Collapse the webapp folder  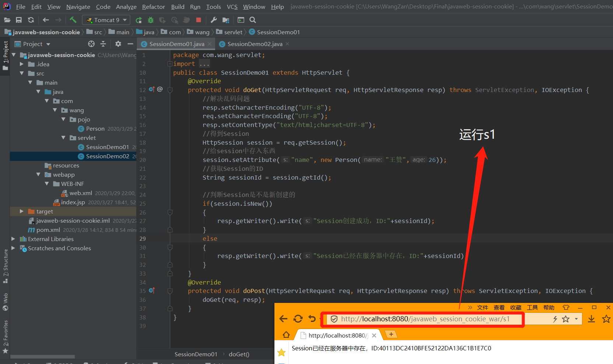click(x=38, y=174)
